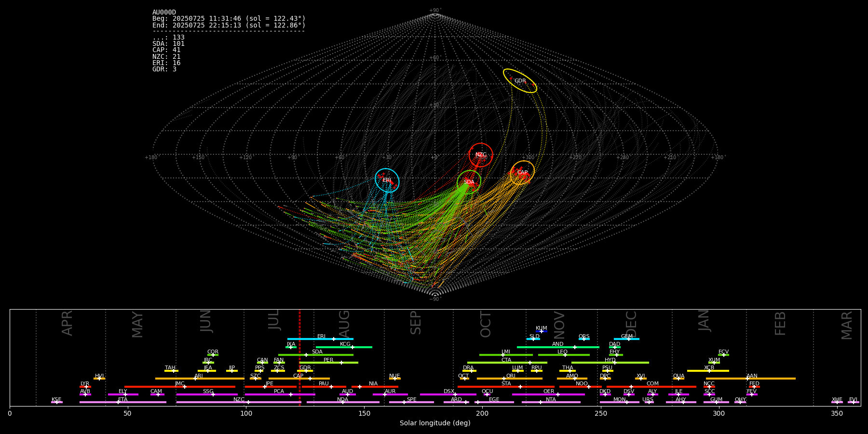Select the NOO shower bar in timeline
Screen dimensions: 868x434
pyautogui.click(x=581, y=387)
